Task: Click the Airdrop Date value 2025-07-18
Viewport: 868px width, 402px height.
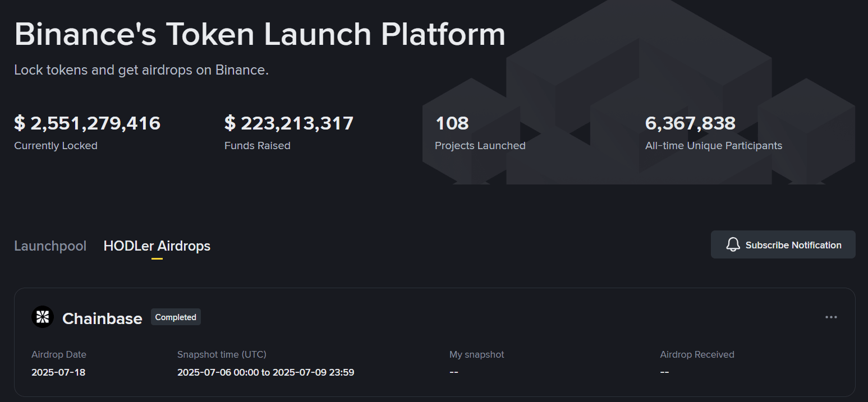Action: (58, 372)
